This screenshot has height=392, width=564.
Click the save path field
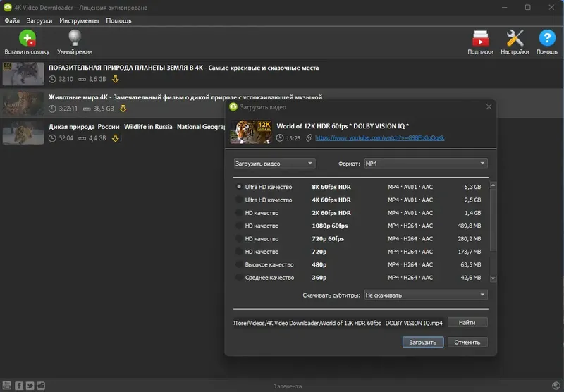tap(339, 323)
